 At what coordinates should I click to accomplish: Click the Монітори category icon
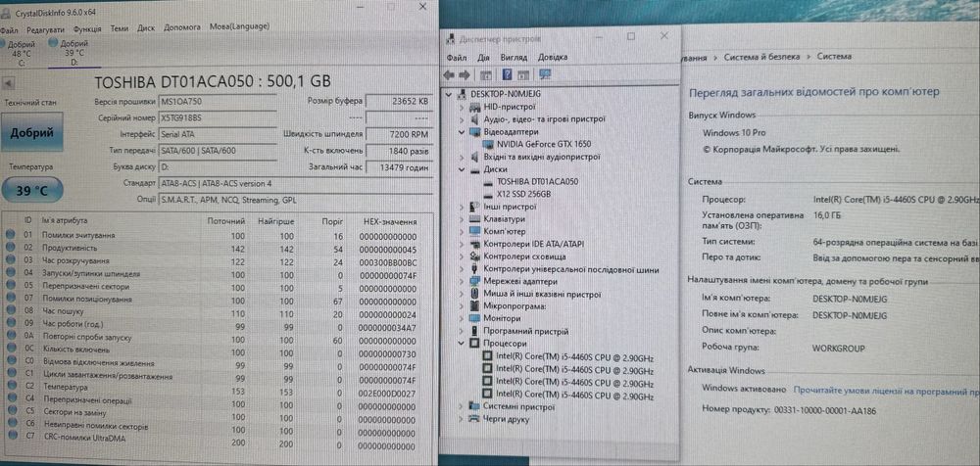[x=476, y=318]
